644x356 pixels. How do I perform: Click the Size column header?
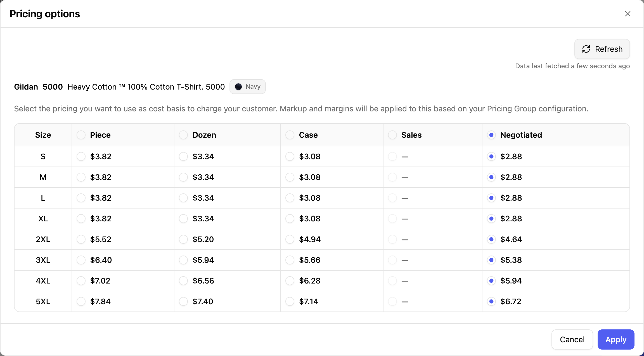[x=43, y=135]
